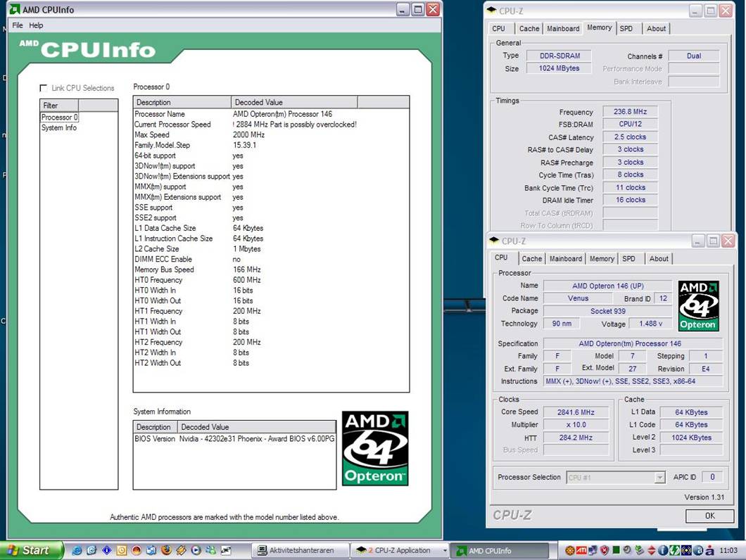Open MSN Messenger quick launch icon
The height and width of the screenshot is (560, 746).
tap(210, 550)
